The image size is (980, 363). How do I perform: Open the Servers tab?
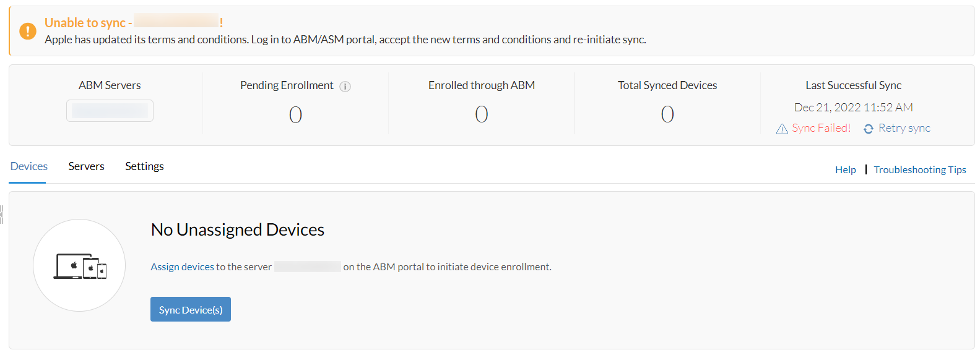coord(86,166)
